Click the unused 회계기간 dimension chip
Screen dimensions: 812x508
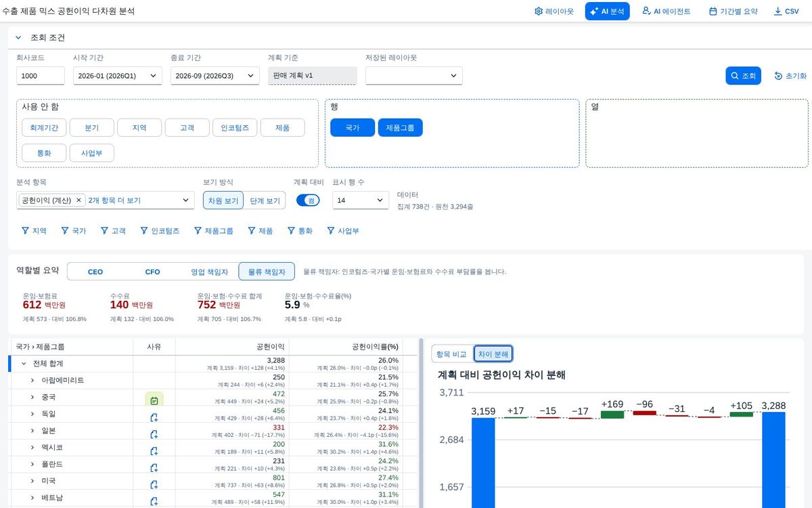point(44,127)
